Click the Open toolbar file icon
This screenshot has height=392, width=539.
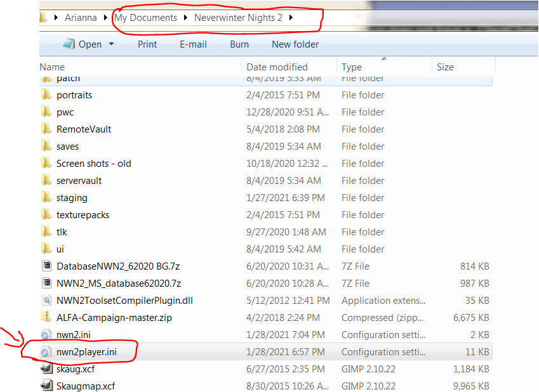coord(69,44)
